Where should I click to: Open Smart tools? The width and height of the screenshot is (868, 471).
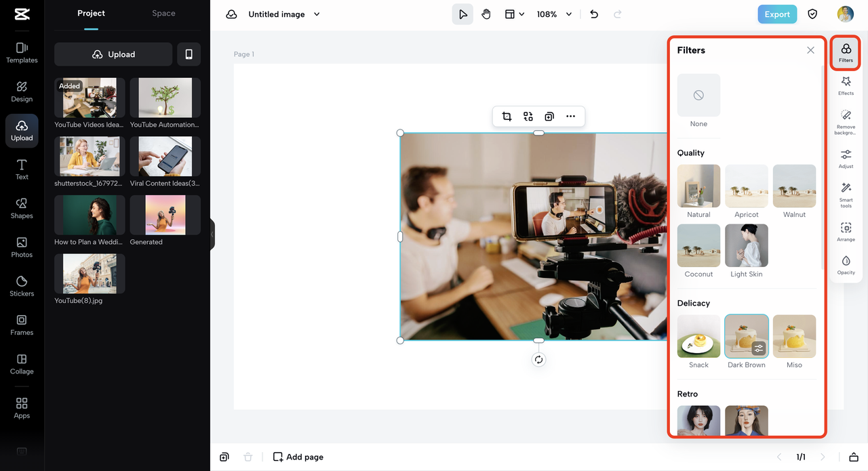(x=846, y=195)
